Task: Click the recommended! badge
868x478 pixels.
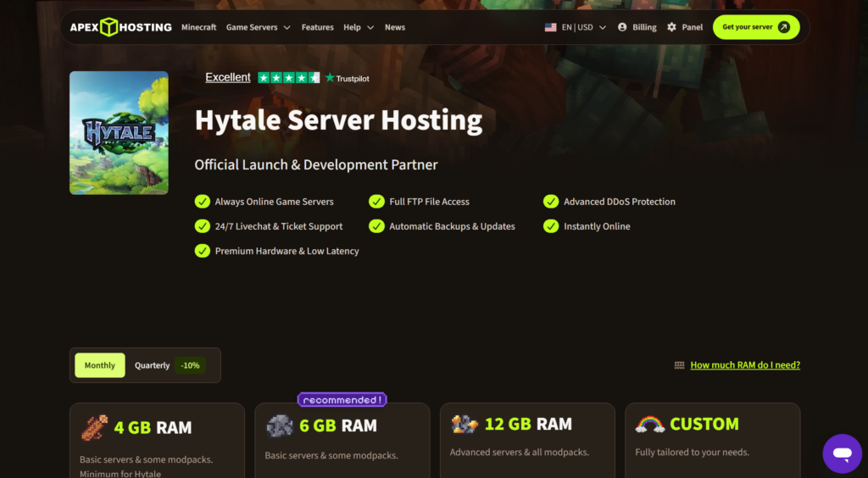Action: [x=342, y=399]
